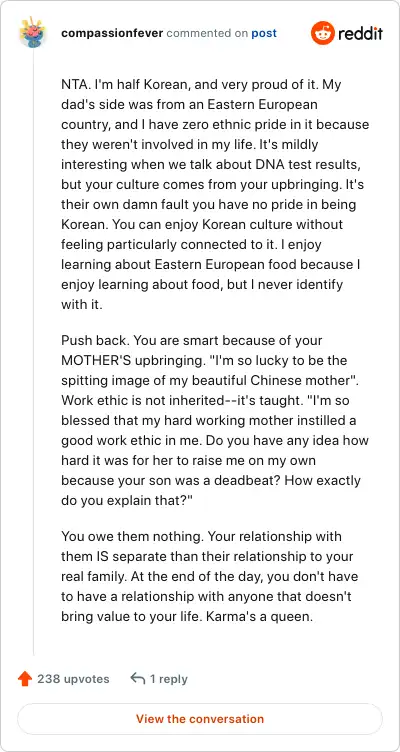Screen dimensions: 400x752
Task: Open the compassionfever username profile link
Action: 112,33
